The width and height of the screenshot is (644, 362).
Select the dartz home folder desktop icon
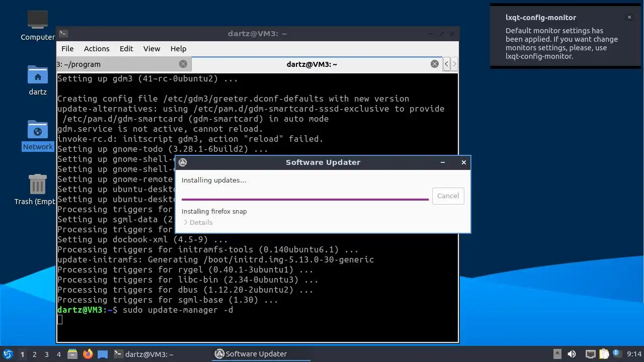click(38, 80)
